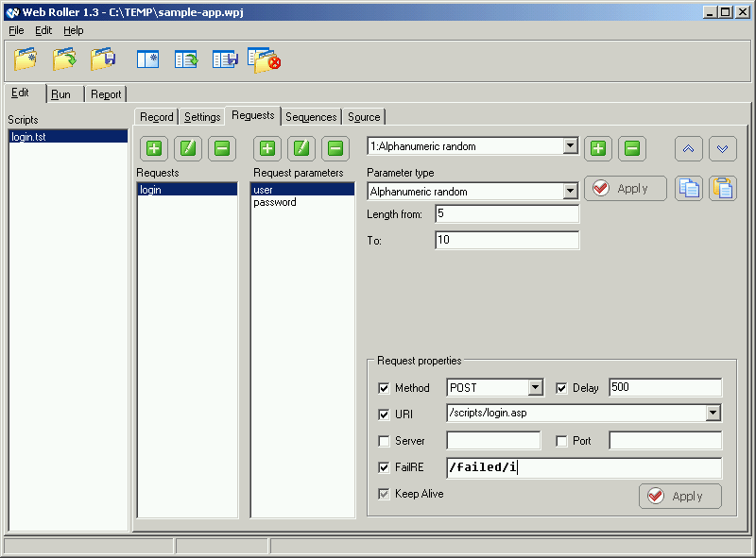The height and width of the screenshot is (558, 756).
Task: Enable the Port checkbox
Action: 561,441
